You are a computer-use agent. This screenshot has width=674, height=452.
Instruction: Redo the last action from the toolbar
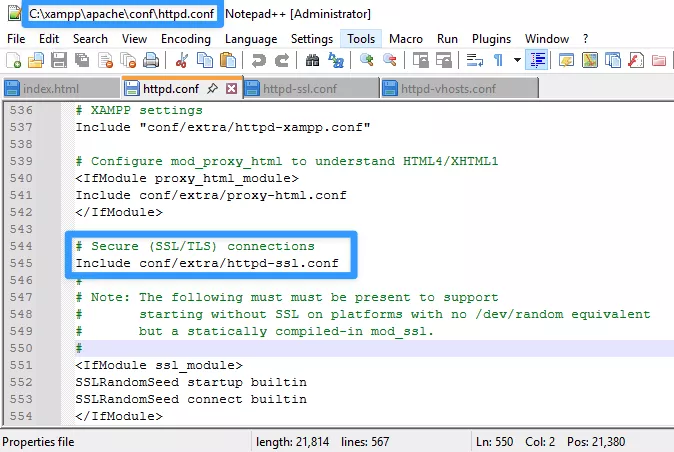pos(282,60)
